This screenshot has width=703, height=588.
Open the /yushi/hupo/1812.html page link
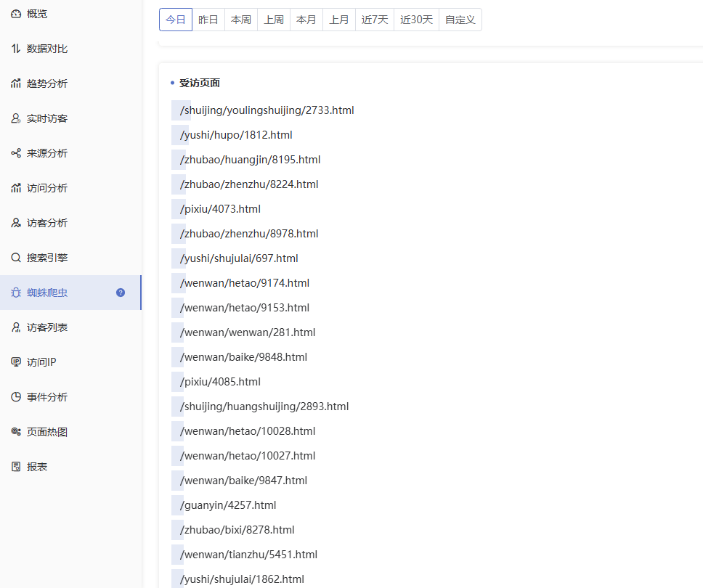coord(236,135)
